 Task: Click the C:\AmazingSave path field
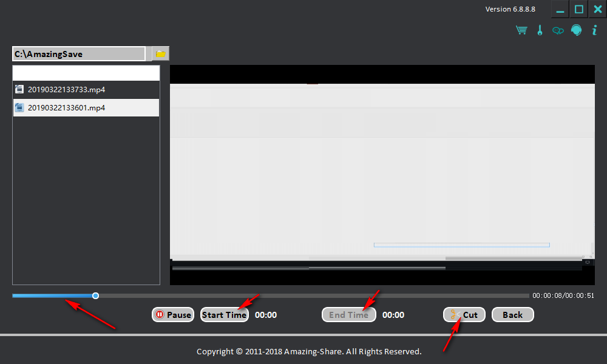click(79, 54)
